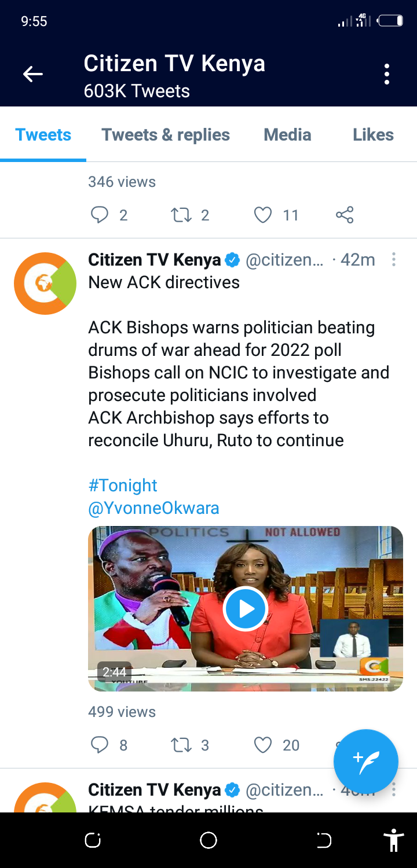The height and width of the screenshot is (868, 417).
Task: Open the accessibility shortcut icon
Action: point(394,840)
